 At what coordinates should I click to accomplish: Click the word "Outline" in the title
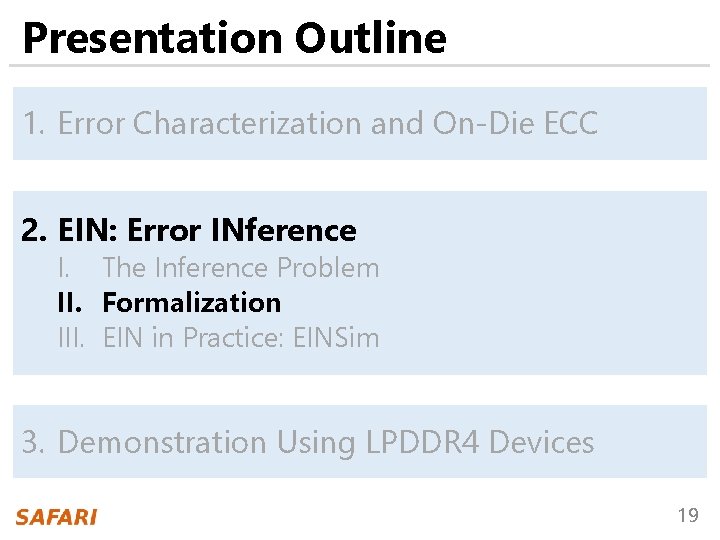[x=370, y=38]
